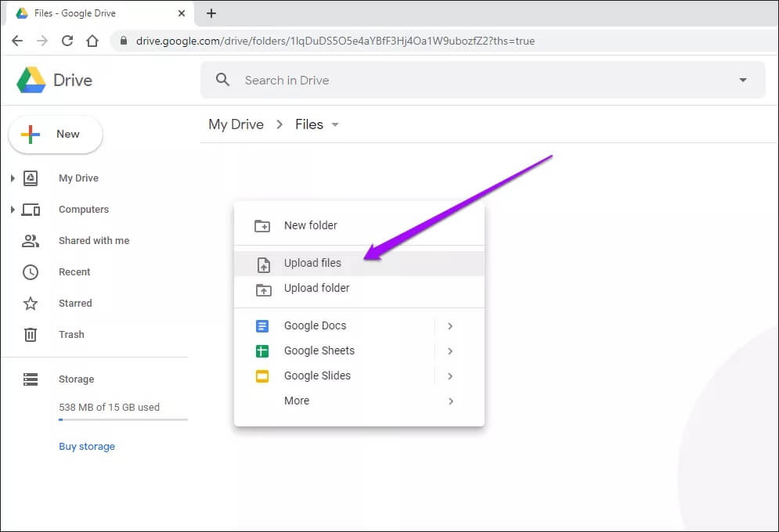Focus the Search in Drive field
779x532 pixels.
[470, 80]
